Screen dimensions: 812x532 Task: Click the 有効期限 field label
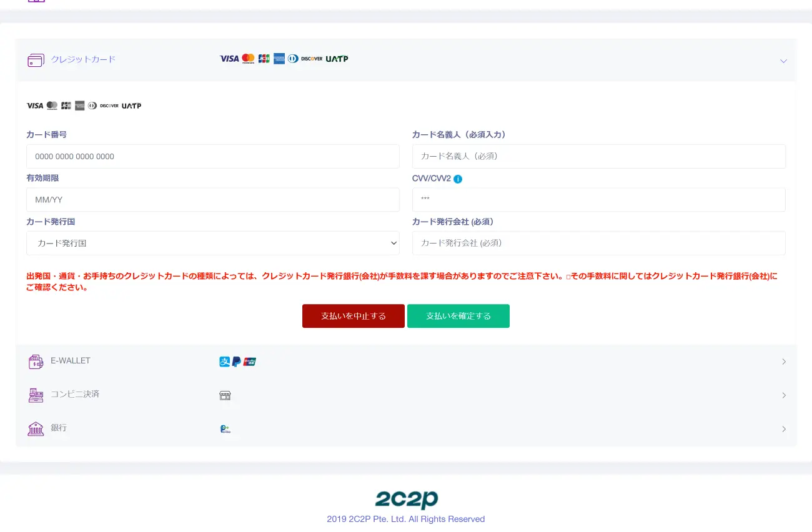pos(42,178)
